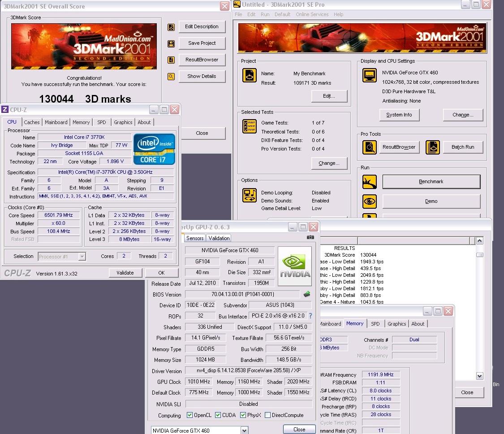Click the Save Project button

pos(202,43)
